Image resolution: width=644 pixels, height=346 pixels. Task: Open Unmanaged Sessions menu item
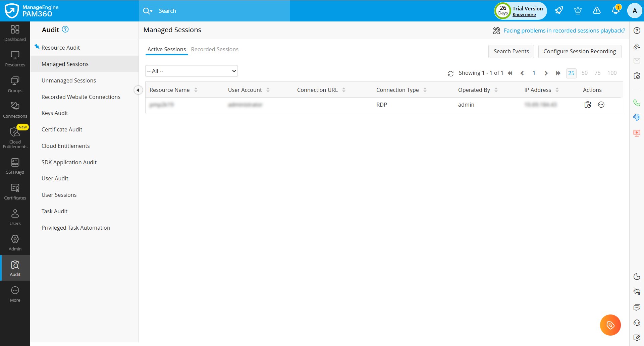point(69,80)
